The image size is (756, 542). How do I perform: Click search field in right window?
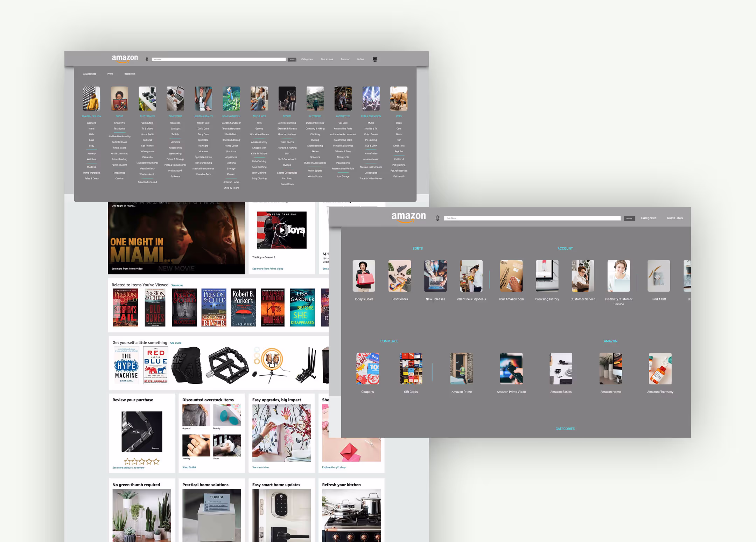[532, 218]
